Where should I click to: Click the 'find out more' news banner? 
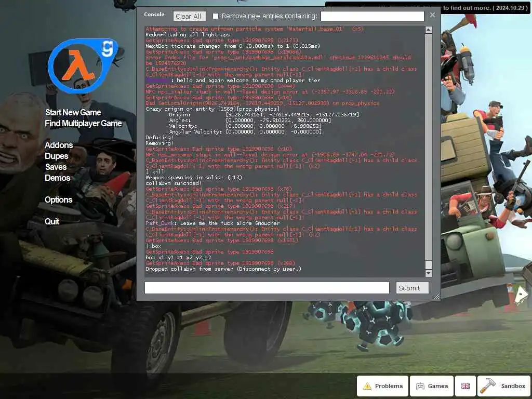(x=428, y=8)
